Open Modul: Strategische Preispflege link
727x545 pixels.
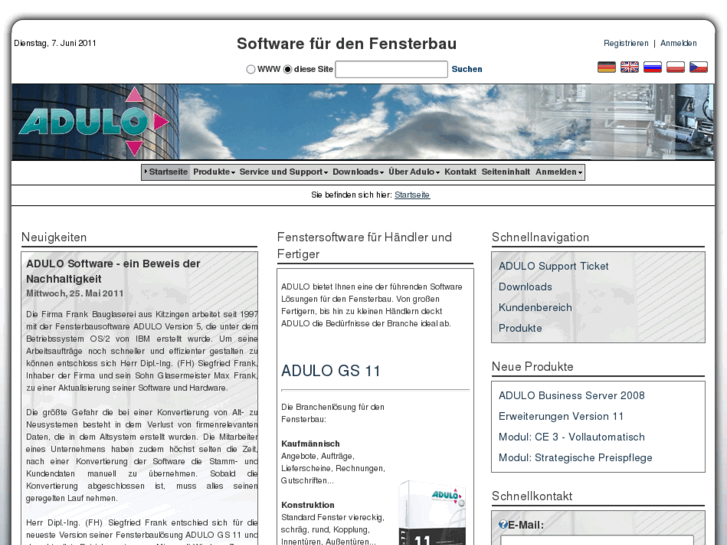[575, 458]
